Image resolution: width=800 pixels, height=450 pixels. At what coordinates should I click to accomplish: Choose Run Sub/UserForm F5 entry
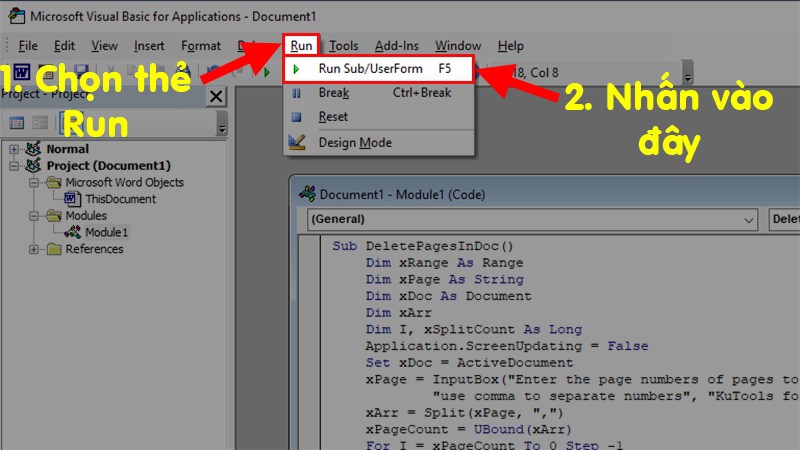[379, 69]
